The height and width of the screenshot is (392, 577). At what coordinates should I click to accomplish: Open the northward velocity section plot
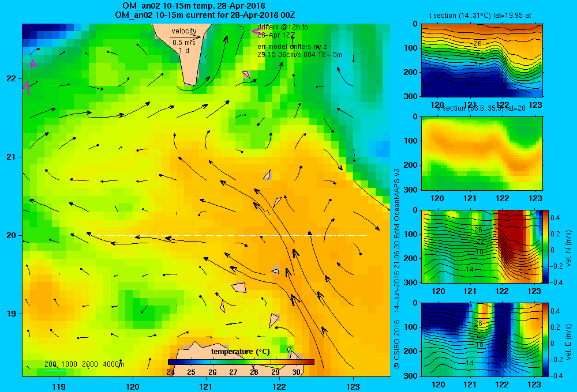(x=482, y=246)
